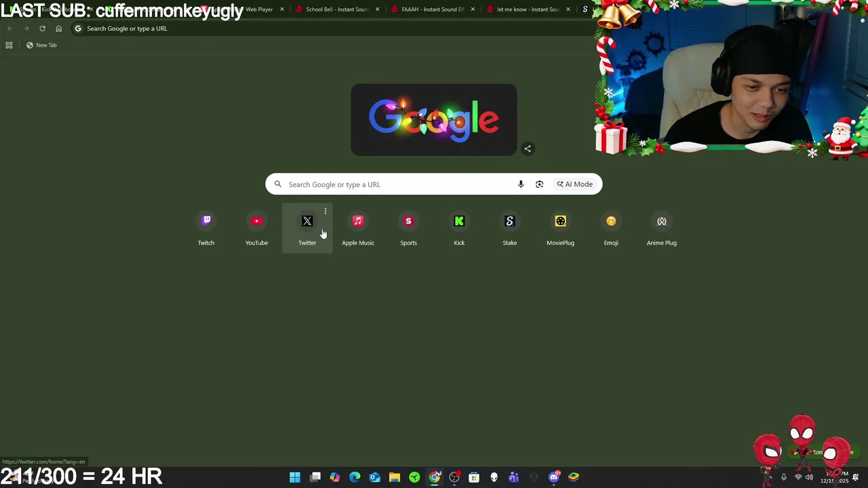The image size is (868, 488).
Task: Close the Web Player tab
Action: tap(281, 9)
